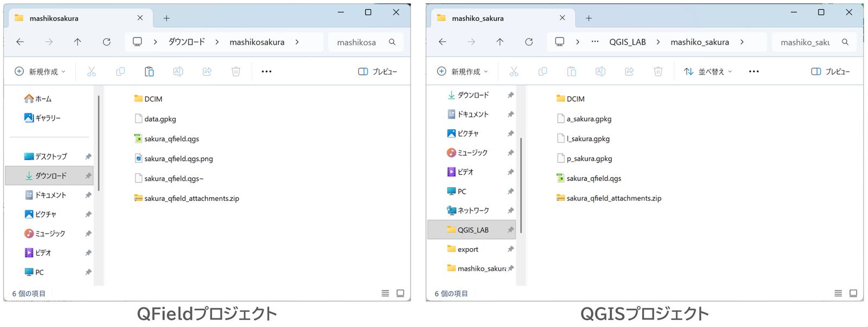Select a_sakura.gpkg file
This screenshot has width=868, height=327.
click(x=584, y=119)
